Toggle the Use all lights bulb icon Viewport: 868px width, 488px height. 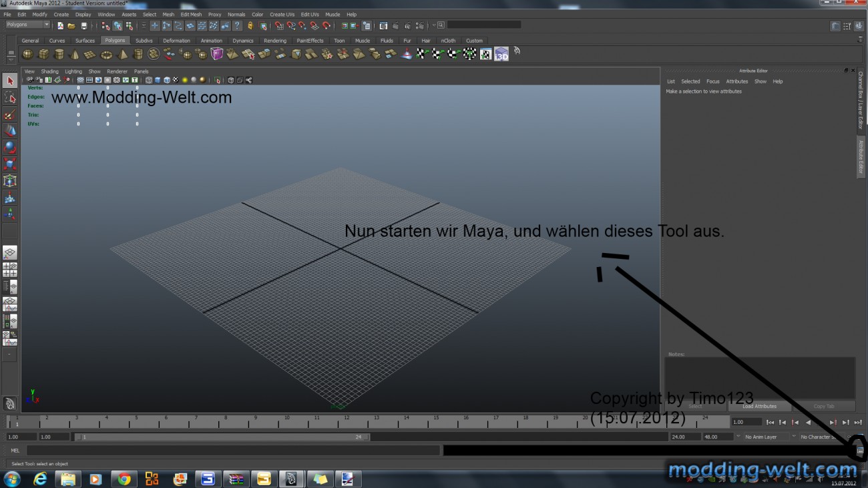184,80
